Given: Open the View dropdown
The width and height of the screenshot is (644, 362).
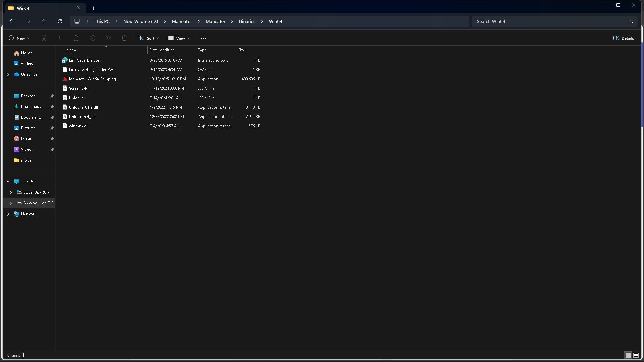Looking at the screenshot, I should click(x=179, y=38).
